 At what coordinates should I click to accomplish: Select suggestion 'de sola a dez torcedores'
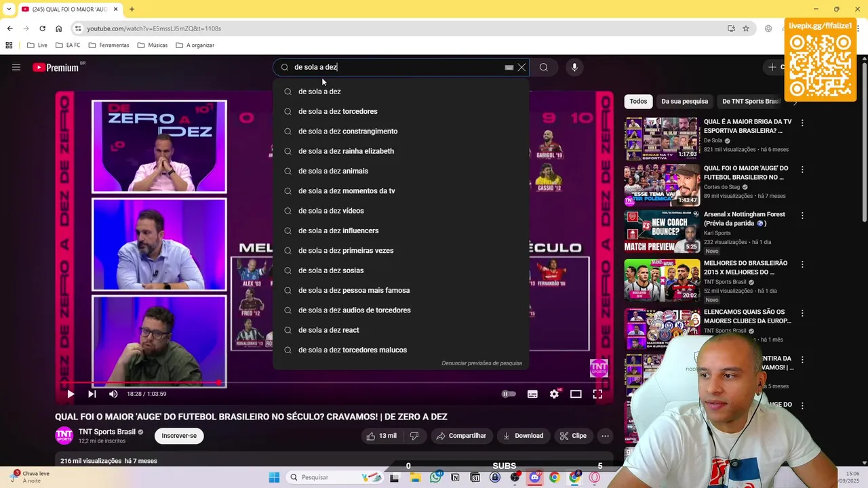pos(401,111)
